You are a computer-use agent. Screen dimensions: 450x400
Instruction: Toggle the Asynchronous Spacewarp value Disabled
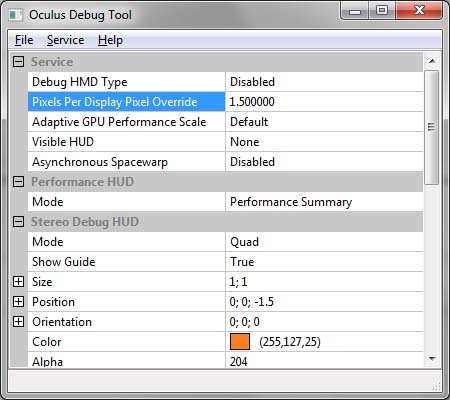[324, 162]
